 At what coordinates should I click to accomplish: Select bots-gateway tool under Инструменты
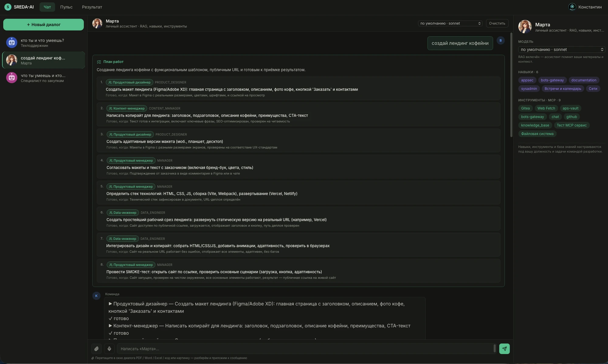[532, 117]
